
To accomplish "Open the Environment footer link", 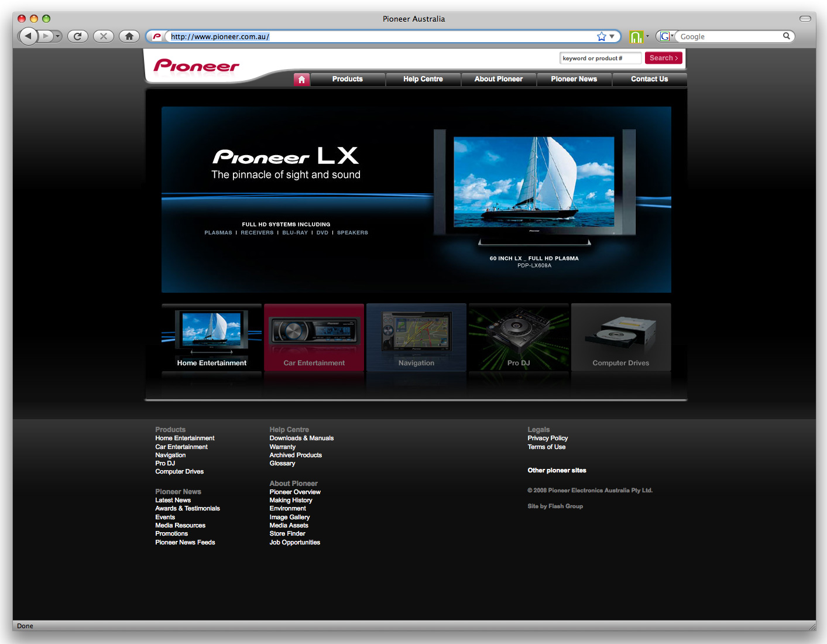I will click(288, 508).
